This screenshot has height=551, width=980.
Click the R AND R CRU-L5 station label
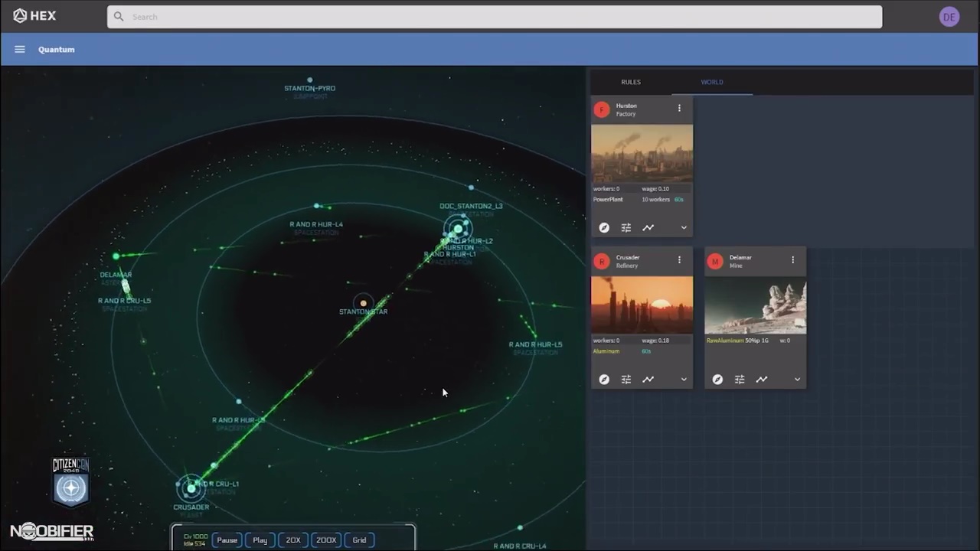click(x=124, y=301)
